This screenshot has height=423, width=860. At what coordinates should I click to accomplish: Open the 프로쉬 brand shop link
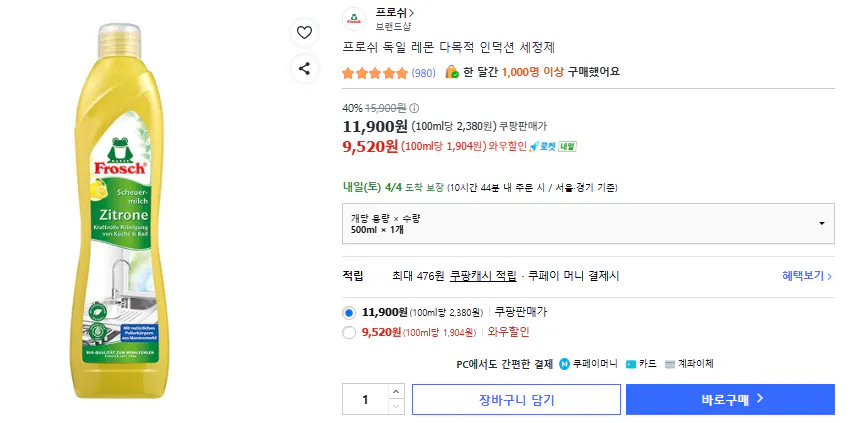click(x=395, y=12)
